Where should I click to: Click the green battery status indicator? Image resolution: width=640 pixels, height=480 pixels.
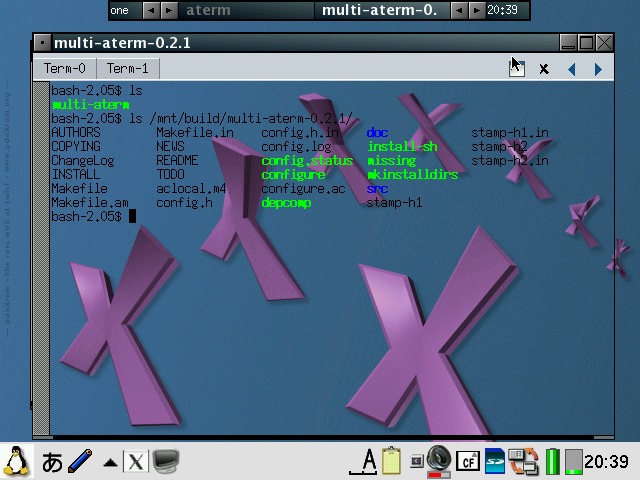coord(552,461)
